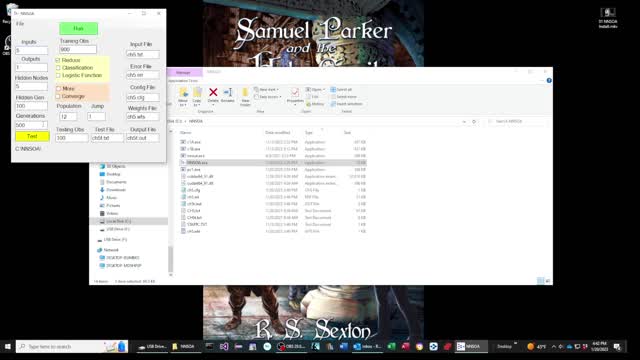Open Visual Studio from taskbar
This screenshot has width=640, height=360.
(224, 347)
